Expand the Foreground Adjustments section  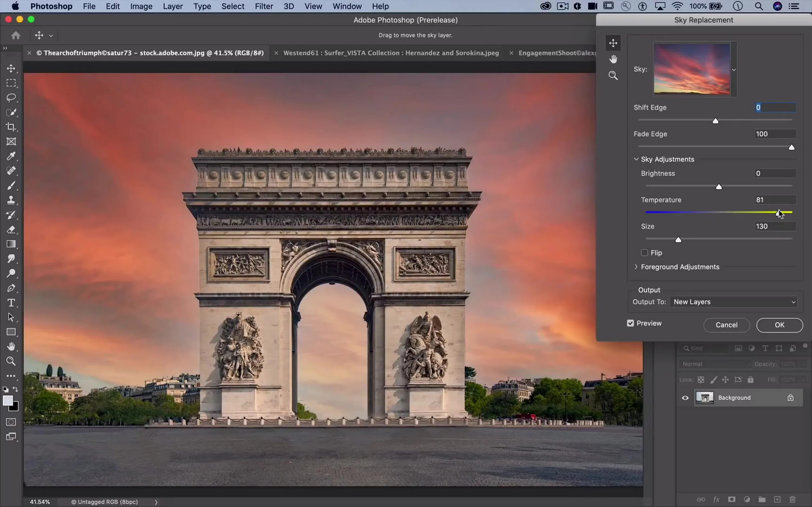click(x=636, y=267)
